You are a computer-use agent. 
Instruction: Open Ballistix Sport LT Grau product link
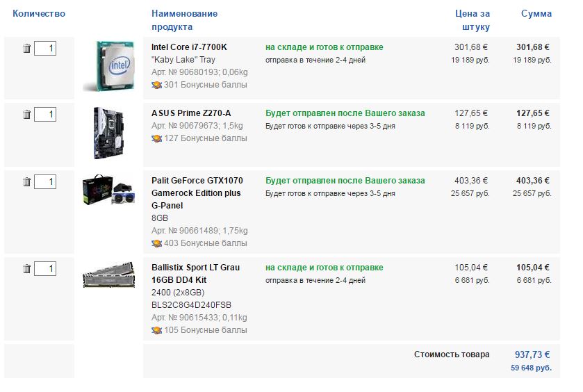pos(195,274)
